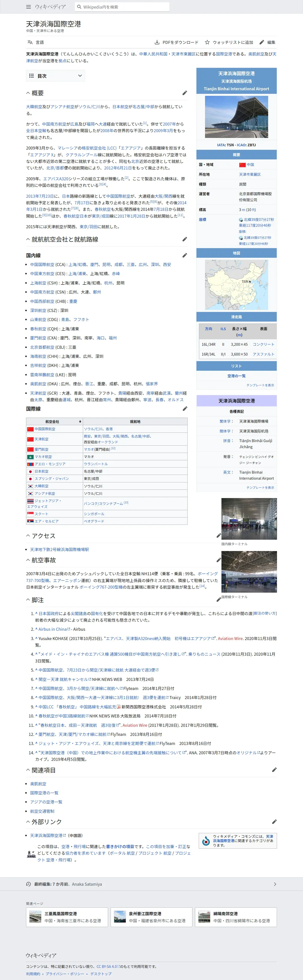Open アスファルト runway surface link
Viewport: 303px width, 980px height.
(263, 354)
